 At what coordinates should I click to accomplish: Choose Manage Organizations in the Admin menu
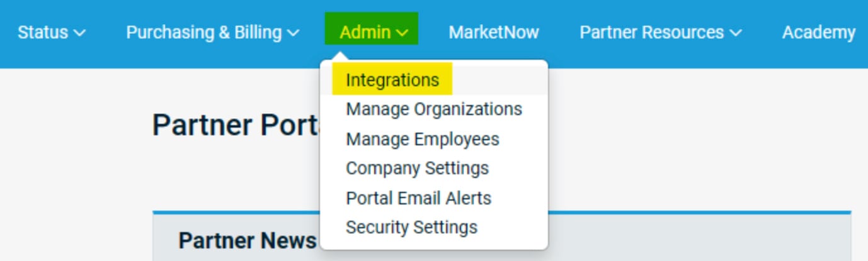433,109
